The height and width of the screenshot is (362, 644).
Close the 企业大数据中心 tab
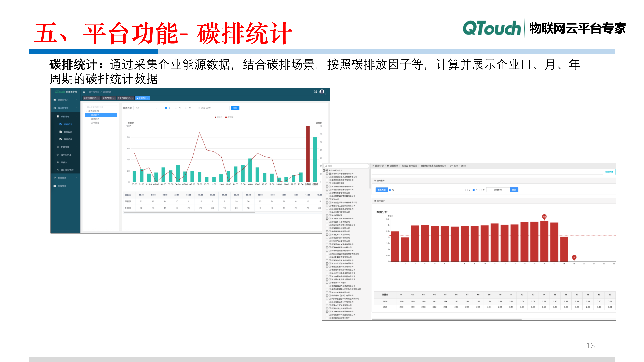[x=132, y=98]
